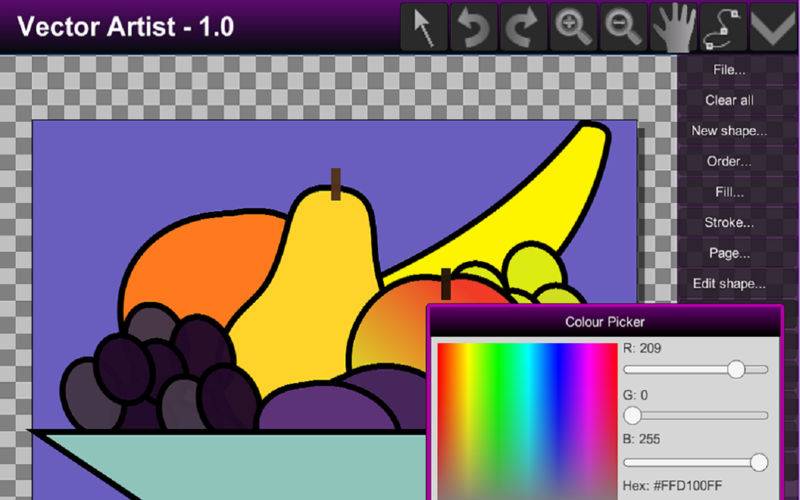Click the B: 255 label
Viewport: 800px width, 500px height.
[641, 439]
